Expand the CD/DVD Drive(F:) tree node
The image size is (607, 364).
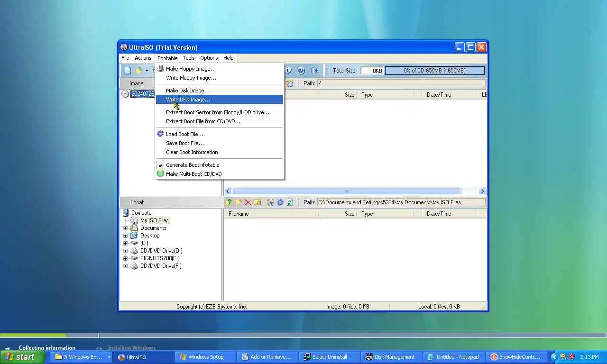[x=126, y=266]
